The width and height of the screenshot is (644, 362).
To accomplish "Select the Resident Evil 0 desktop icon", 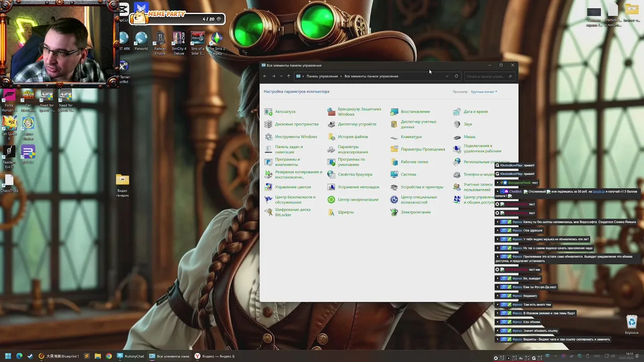I will click(x=9, y=157).
